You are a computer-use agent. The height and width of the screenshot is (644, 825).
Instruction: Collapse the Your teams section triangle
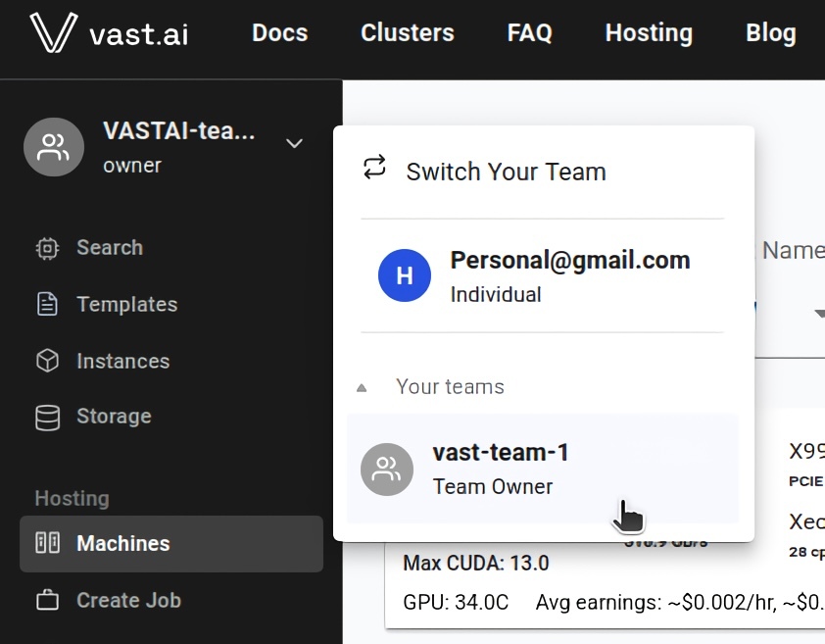pos(362,388)
